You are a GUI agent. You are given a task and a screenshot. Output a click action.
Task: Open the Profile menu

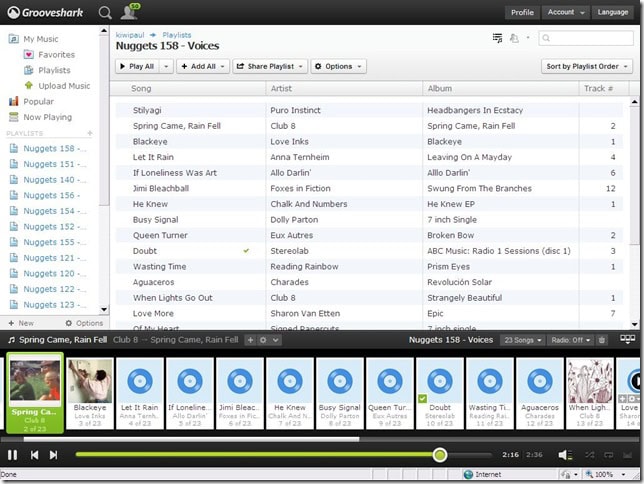[x=522, y=12]
